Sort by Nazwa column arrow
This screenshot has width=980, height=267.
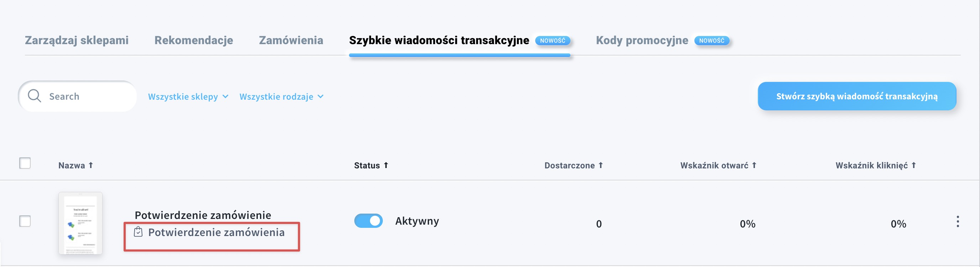click(x=90, y=165)
